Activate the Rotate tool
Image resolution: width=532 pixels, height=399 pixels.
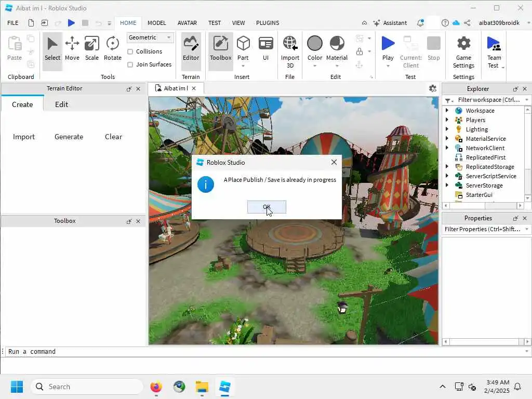(x=112, y=49)
